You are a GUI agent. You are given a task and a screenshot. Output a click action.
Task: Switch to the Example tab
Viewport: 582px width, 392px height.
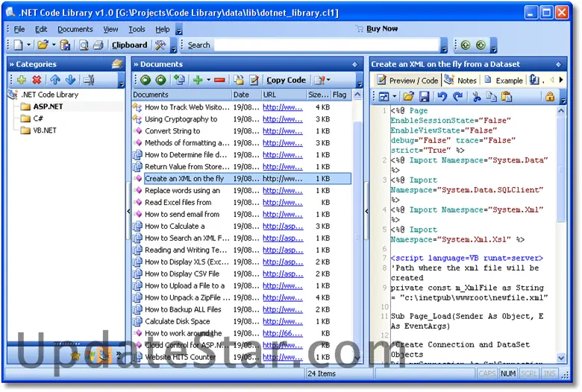tap(504, 80)
